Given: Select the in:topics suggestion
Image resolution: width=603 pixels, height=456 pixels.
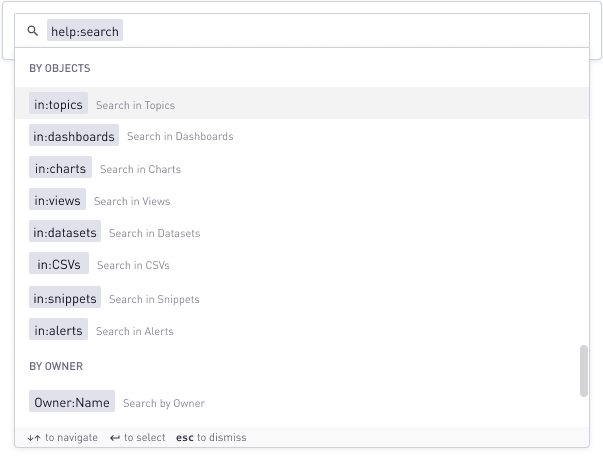Looking at the screenshot, I should point(58,103).
